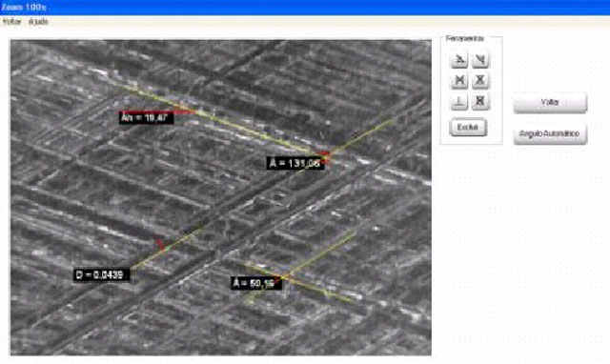Open the Voltar menu in menu bar
This screenshot has width=610, height=364.
pyautogui.click(x=11, y=21)
